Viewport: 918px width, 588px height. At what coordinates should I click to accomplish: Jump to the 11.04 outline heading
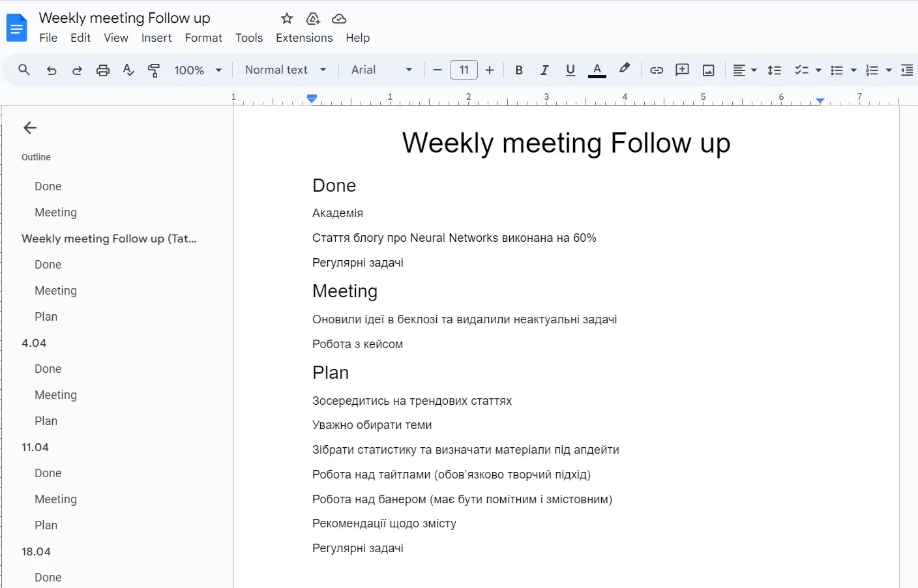click(35, 447)
